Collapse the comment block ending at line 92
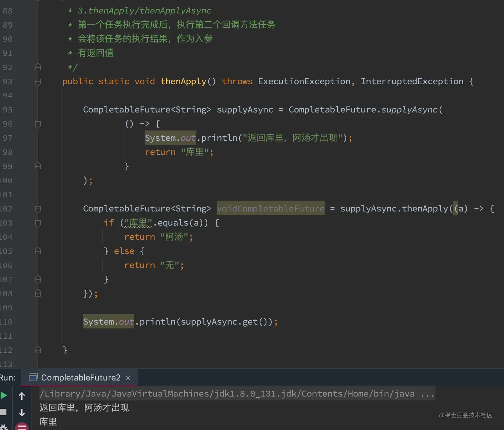Image resolution: width=504 pixels, height=430 pixels. 38,67
